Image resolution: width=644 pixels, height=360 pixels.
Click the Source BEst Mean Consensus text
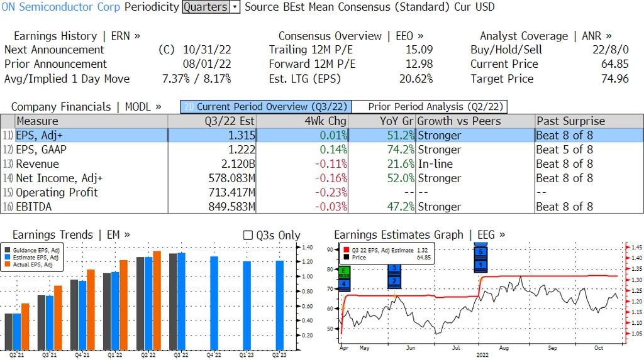point(317,7)
